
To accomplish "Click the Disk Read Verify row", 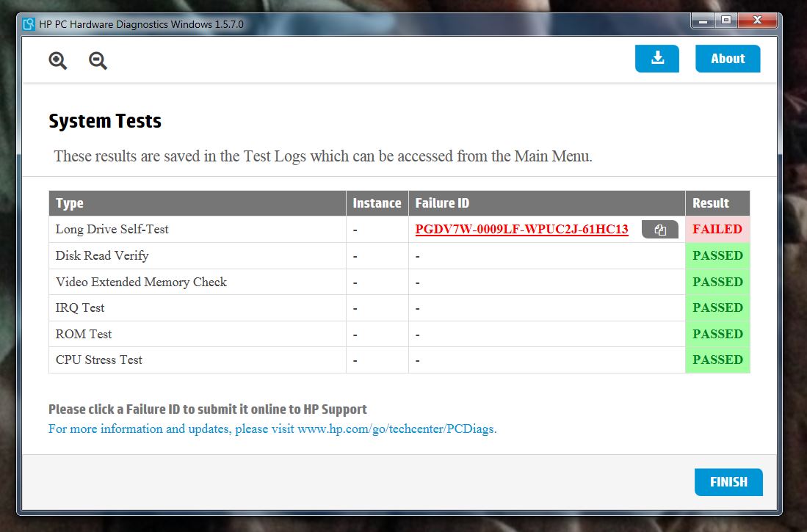I will pos(399,255).
